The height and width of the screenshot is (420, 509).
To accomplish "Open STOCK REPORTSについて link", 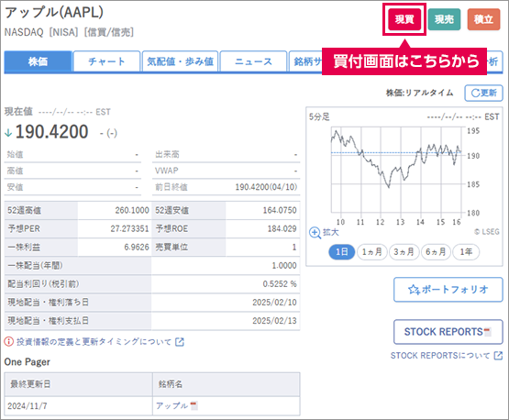I will click(440, 356).
